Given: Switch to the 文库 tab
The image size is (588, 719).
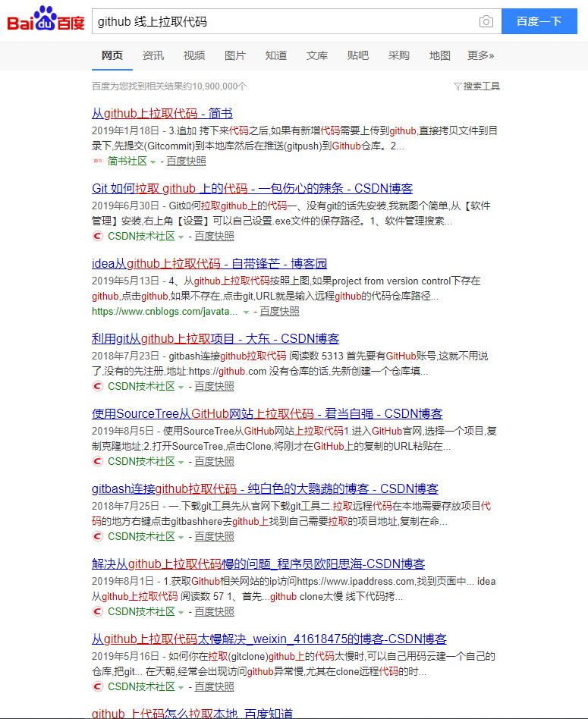Looking at the screenshot, I should (x=317, y=55).
